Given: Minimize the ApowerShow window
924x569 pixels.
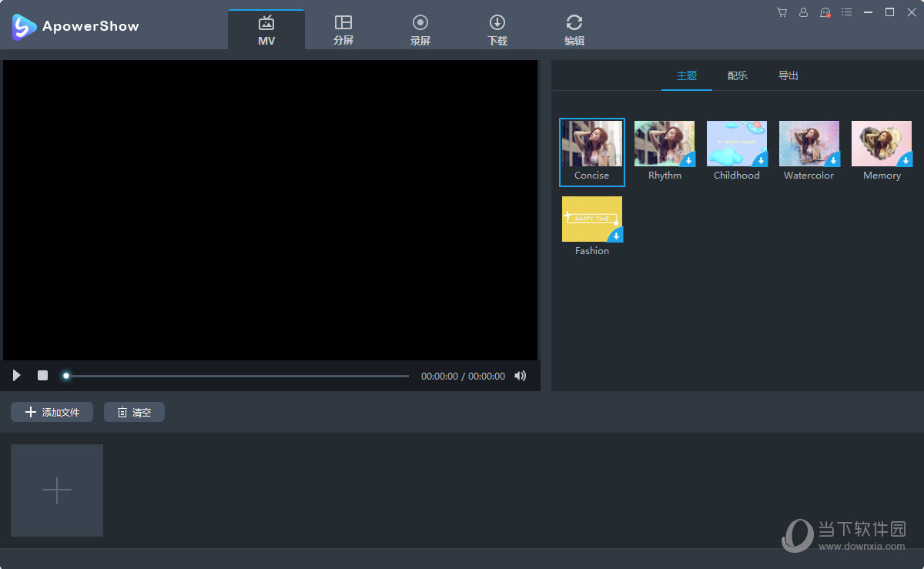Looking at the screenshot, I should [869, 12].
